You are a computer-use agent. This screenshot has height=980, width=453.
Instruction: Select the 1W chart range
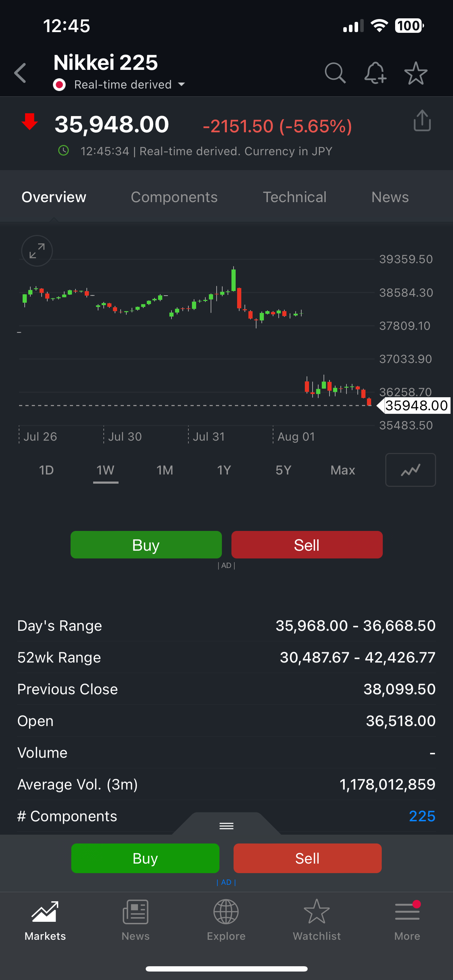point(105,470)
